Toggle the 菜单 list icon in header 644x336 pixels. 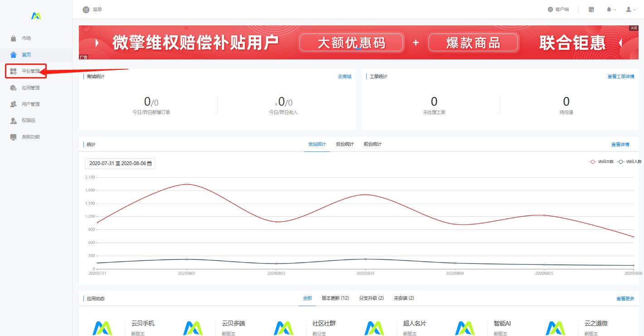tap(86, 10)
